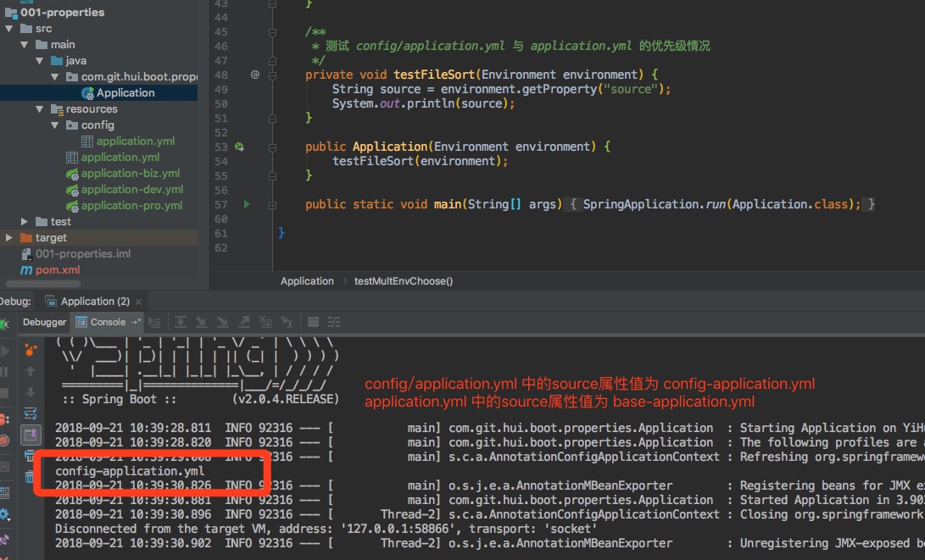
Task: Click testMultEnvChoose() in the breadcrumb bar
Action: click(403, 281)
